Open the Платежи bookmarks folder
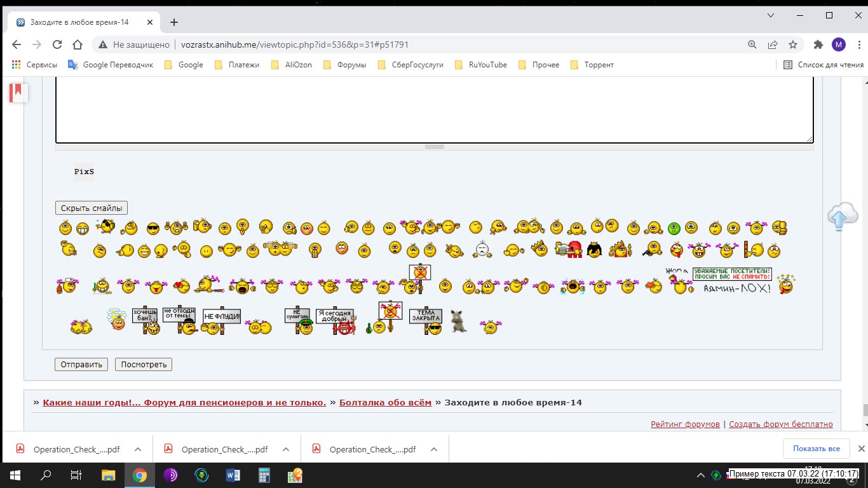 [x=237, y=65]
